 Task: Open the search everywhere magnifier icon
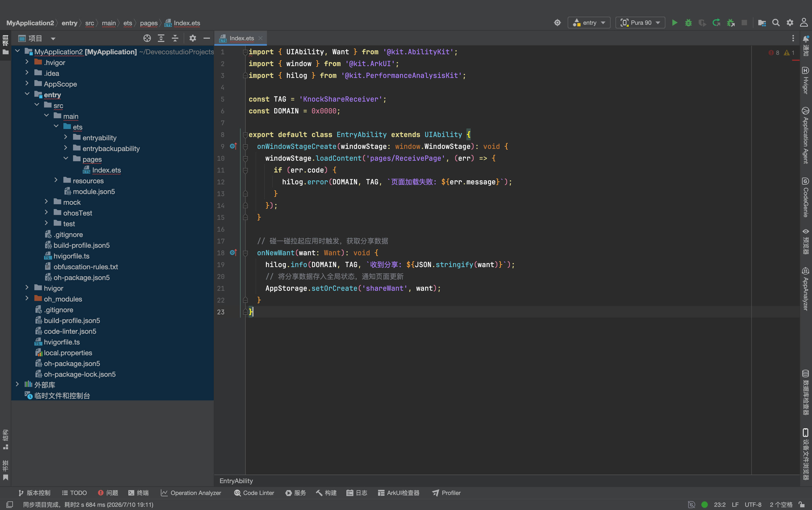pyautogui.click(x=776, y=23)
